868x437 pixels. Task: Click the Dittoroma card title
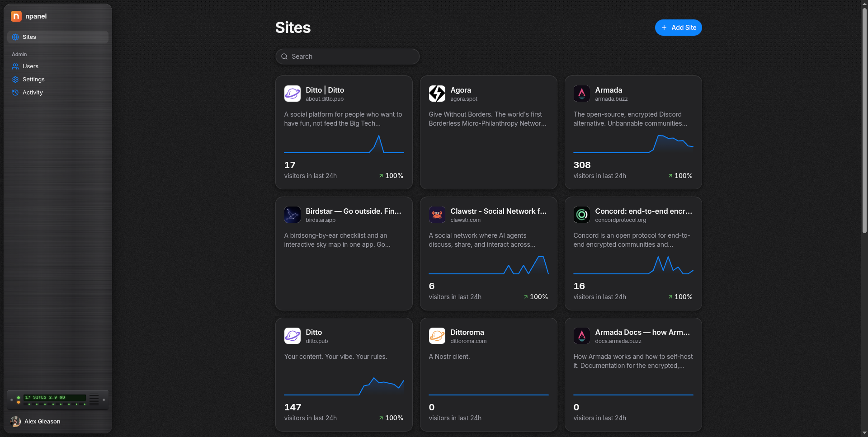coord(467,332)
